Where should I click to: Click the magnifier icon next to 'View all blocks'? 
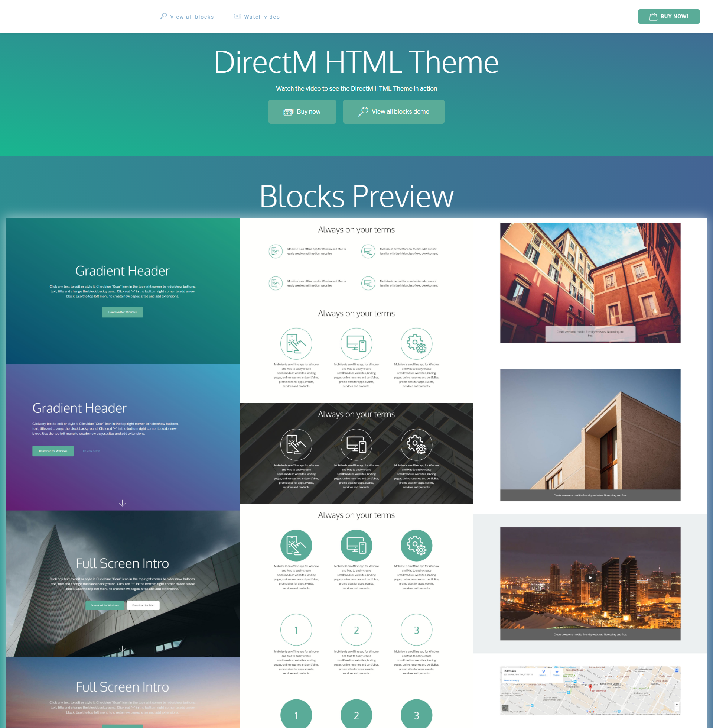[162, 16]
